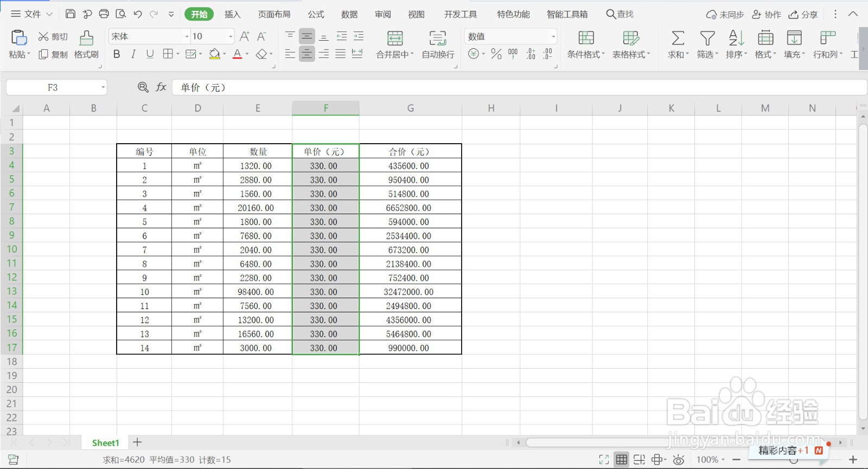Toggle top vertical alignment

point(290,36)
